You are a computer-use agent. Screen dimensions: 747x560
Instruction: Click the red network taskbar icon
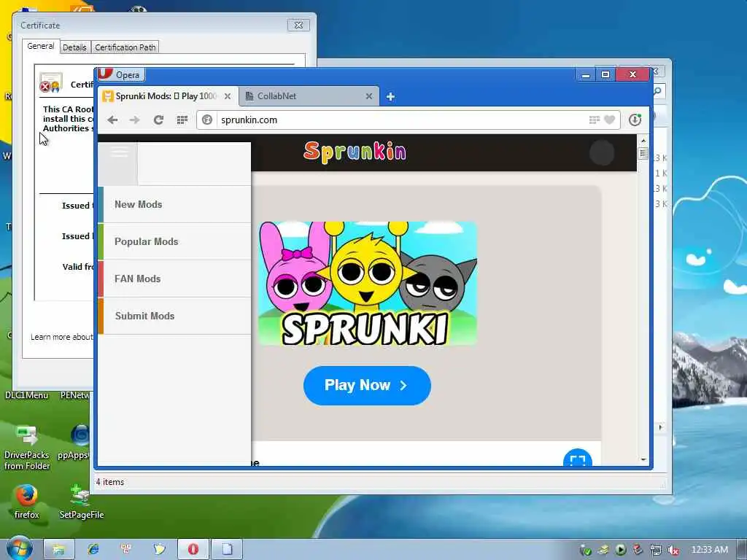[x=126, y=549]
